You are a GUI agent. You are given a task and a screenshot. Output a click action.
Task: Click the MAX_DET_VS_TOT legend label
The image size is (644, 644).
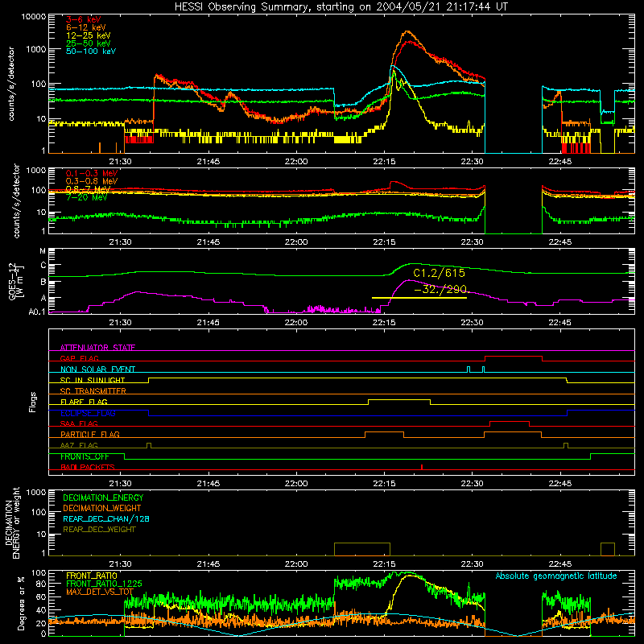pos(100,592)
